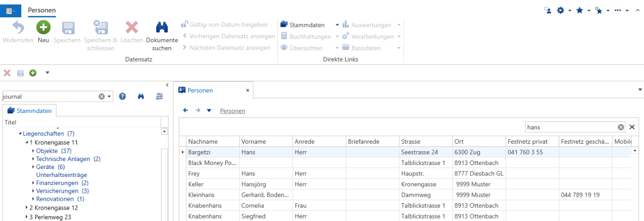Open the journal search history dropdown
The image size is (644, 221).
coord(109,97)
